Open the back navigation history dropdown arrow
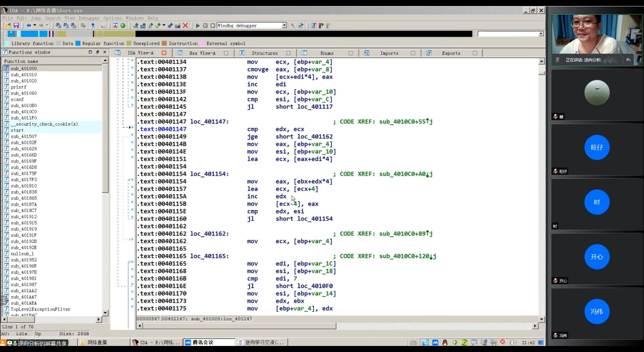Viewport: 644px width, 352px height. point(35,26)
